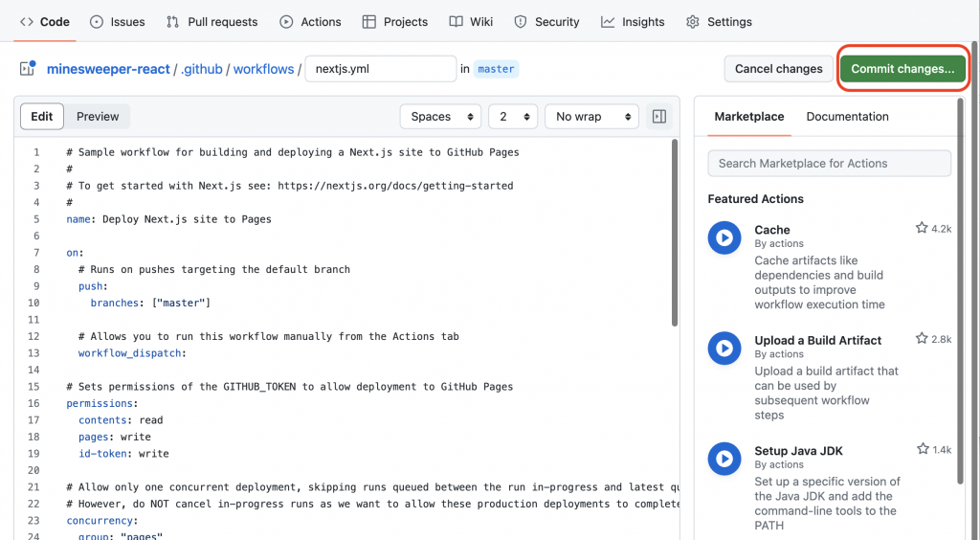This screenshot has width=980, height=540.
Task: Open the repository Settings tab
Action: (x=719, y=22)
